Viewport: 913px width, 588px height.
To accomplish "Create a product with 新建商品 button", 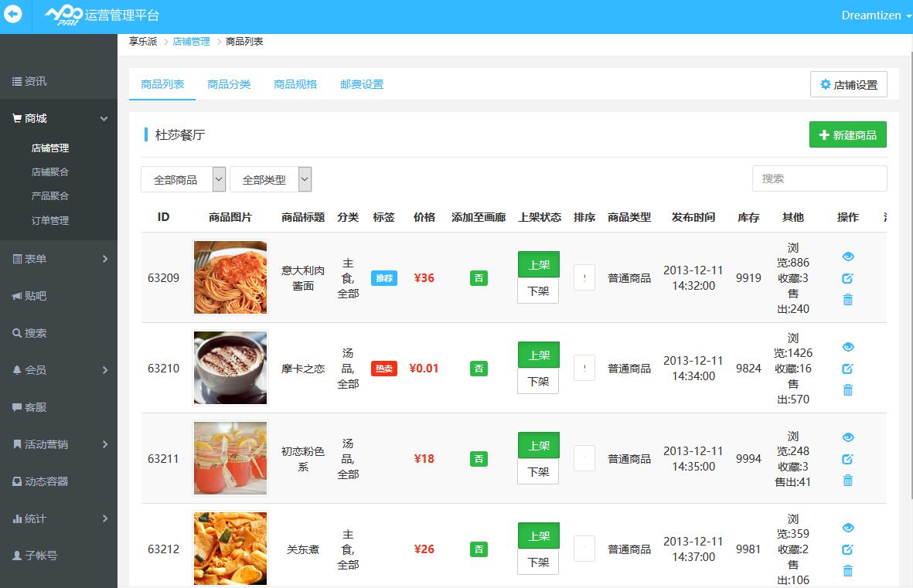I will [847, 134].
